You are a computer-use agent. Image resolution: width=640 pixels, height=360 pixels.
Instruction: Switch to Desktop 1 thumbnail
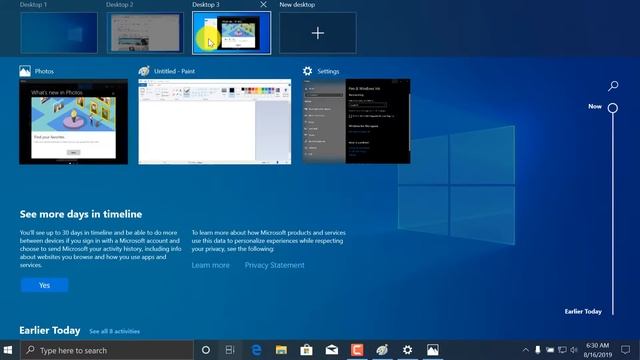coord(59,33)
